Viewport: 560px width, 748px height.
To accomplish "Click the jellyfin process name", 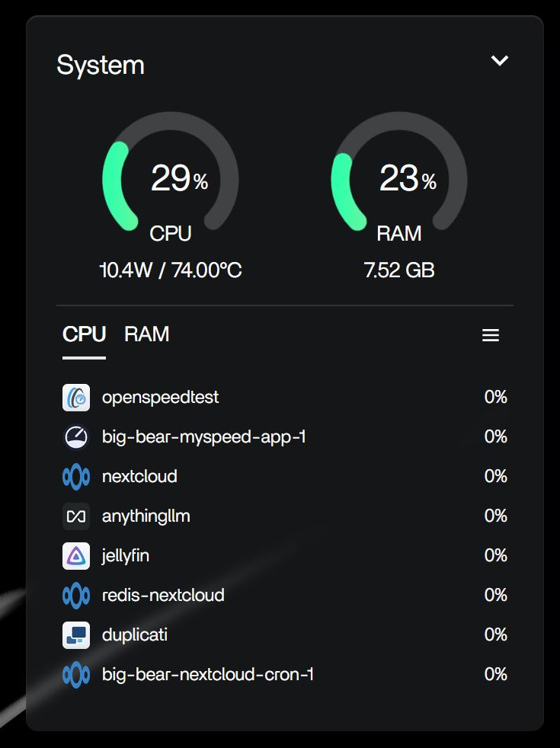I will click(x=126, y=556).
